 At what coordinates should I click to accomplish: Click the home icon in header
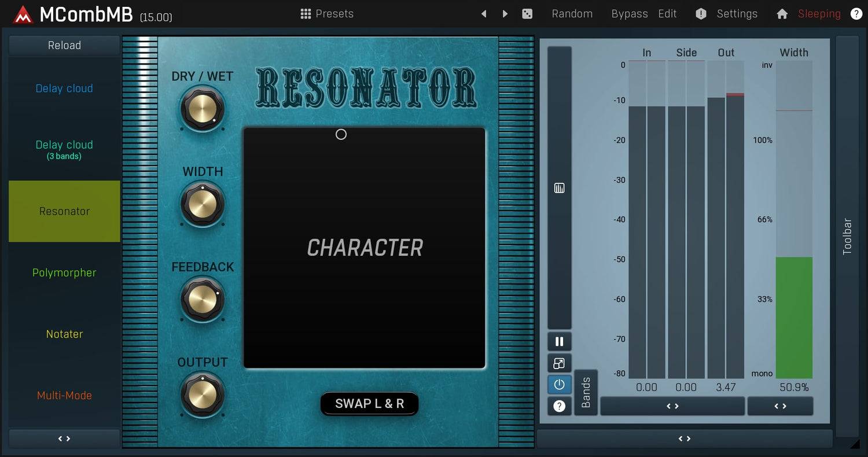pyautogui.click(x=782, y=14)
